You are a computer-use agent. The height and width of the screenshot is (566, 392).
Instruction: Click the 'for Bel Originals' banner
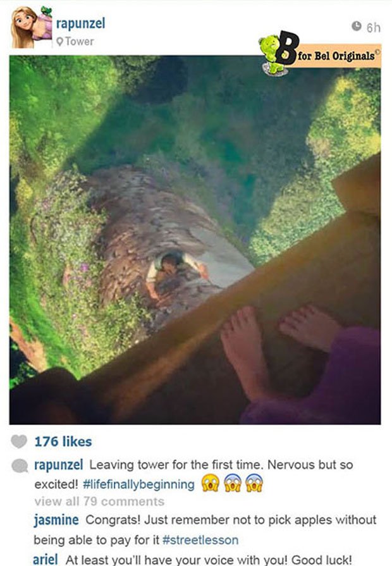coord(339,56)
